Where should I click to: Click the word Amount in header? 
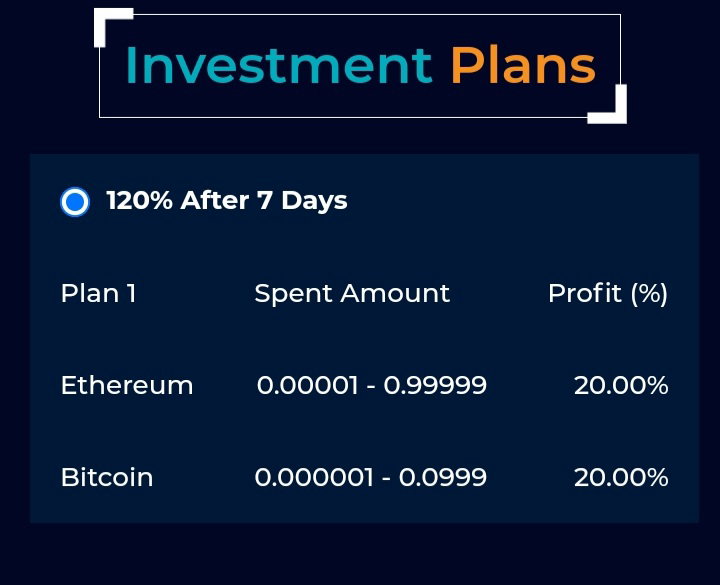(395, 293)
